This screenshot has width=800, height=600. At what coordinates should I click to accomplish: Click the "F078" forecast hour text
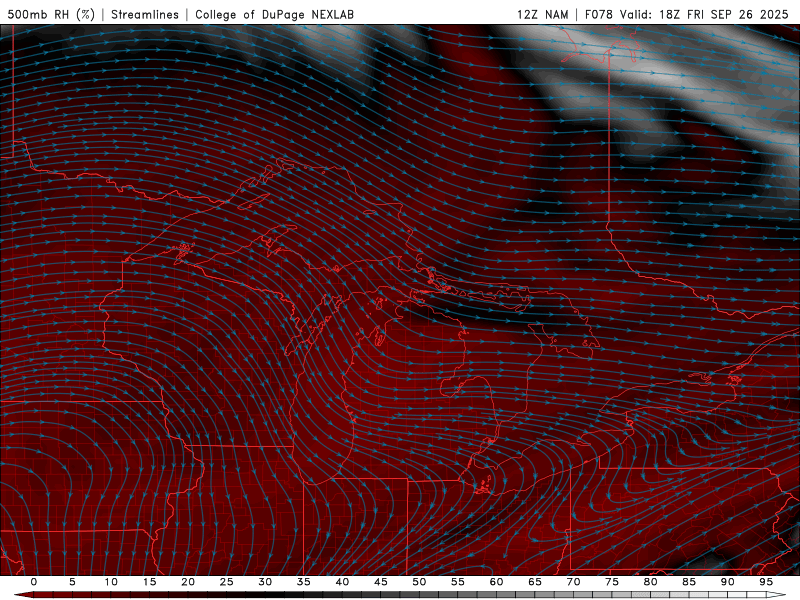coord(599,14)
